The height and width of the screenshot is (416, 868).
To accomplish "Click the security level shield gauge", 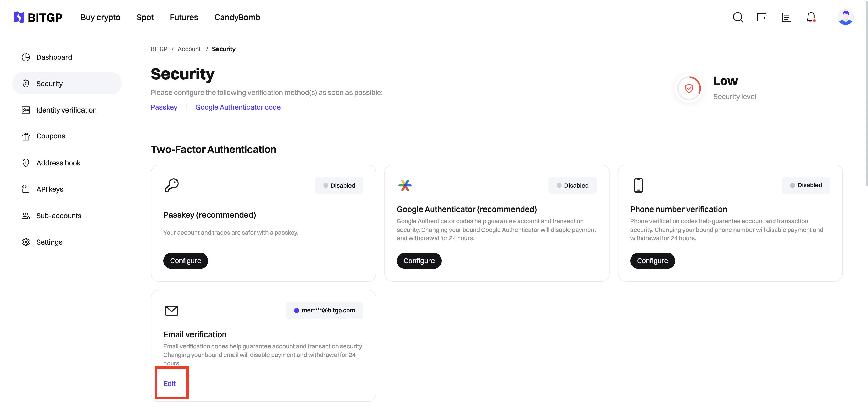I will point(689,88).
